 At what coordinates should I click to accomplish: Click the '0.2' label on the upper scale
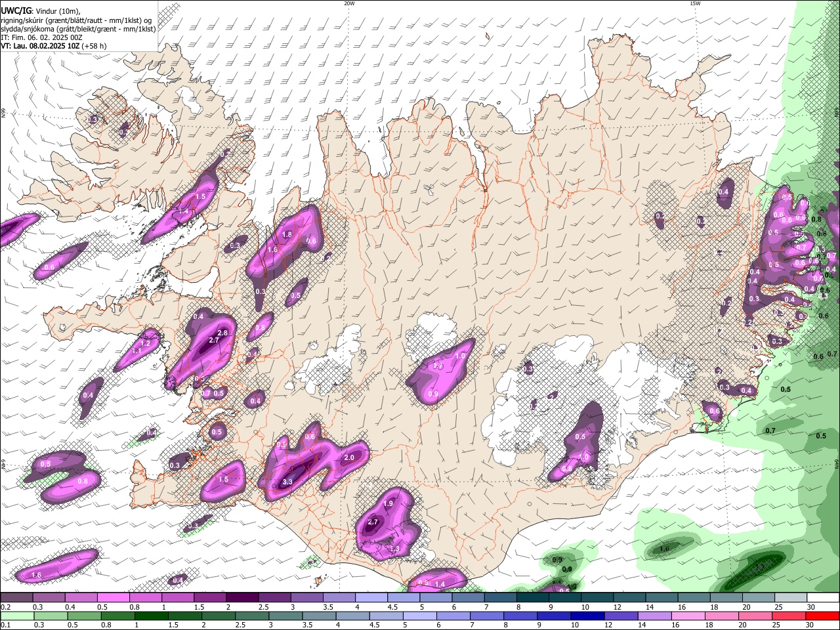[5, 607]
